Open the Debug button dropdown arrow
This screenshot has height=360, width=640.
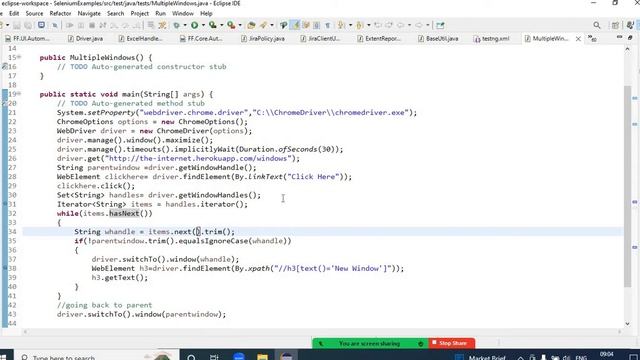(x=185, y=25)
